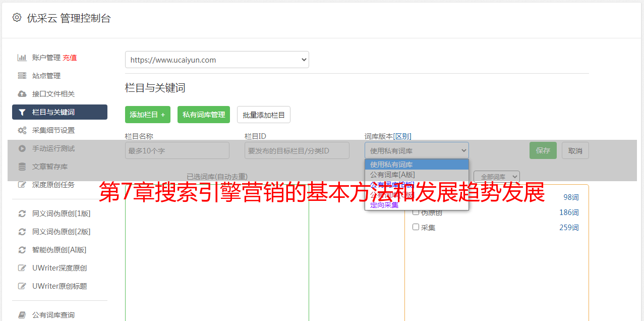This screenshot has height=321, width=644.
Task: Click the refresh icon for 智能伪原创[AI版]
Action: pos(22,250)
